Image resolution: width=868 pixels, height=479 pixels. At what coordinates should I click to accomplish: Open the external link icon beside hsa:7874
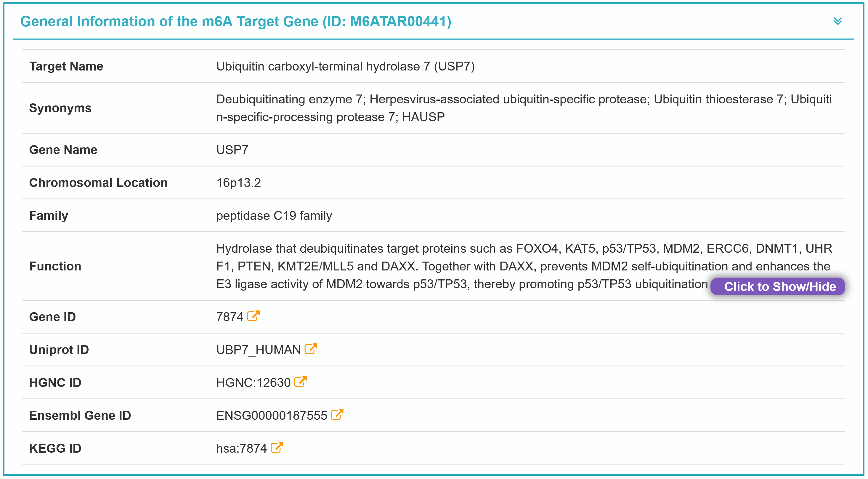tap(277, 448)
